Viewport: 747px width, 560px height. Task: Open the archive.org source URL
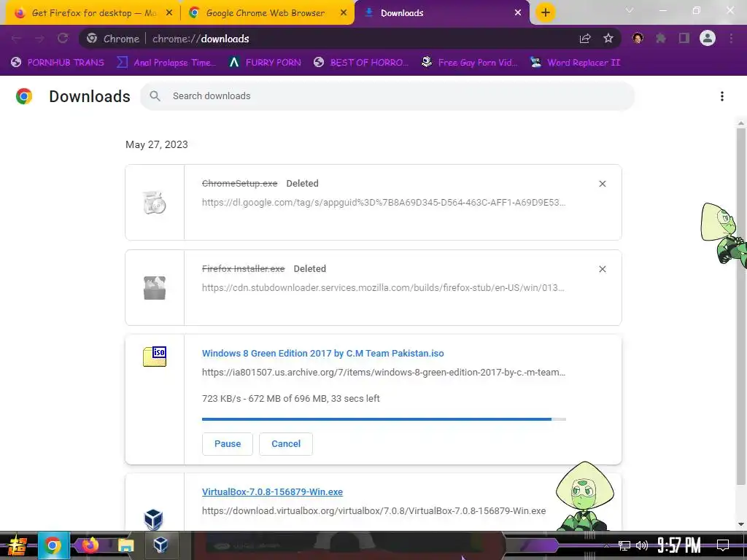coord(384,373)
